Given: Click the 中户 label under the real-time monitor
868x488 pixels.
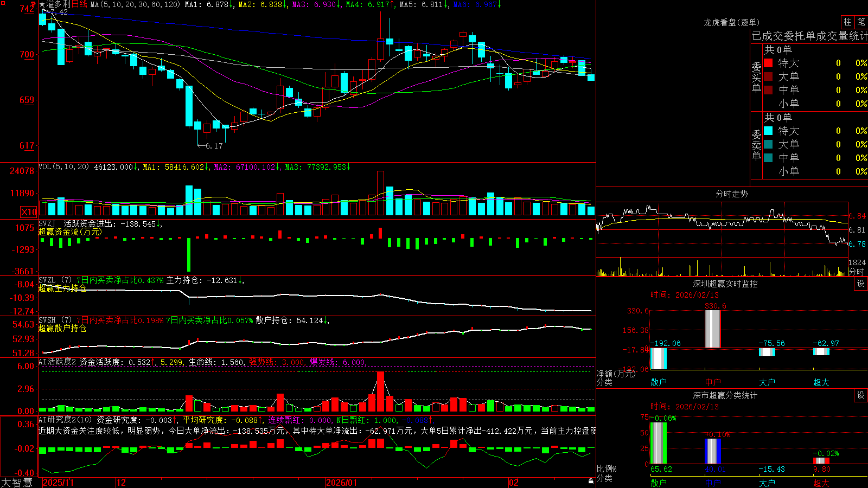Looking at the screenshot, I should point(713,382).
